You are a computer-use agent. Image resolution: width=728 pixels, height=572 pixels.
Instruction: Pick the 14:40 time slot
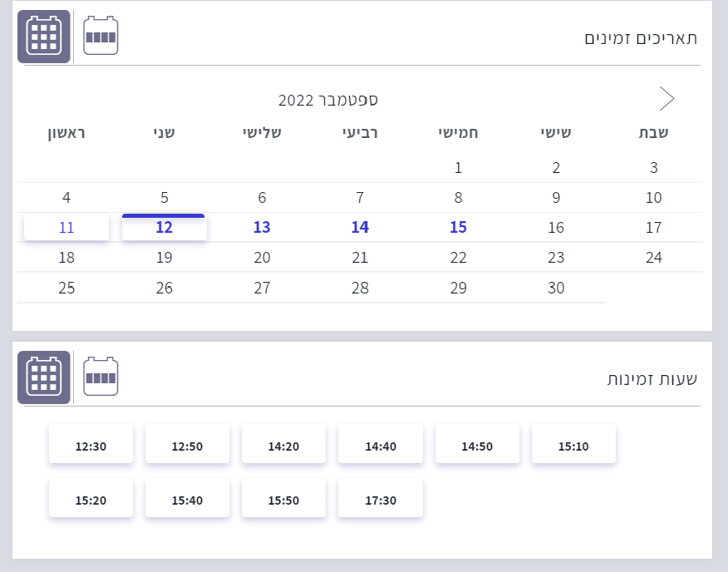coord(381,446)
